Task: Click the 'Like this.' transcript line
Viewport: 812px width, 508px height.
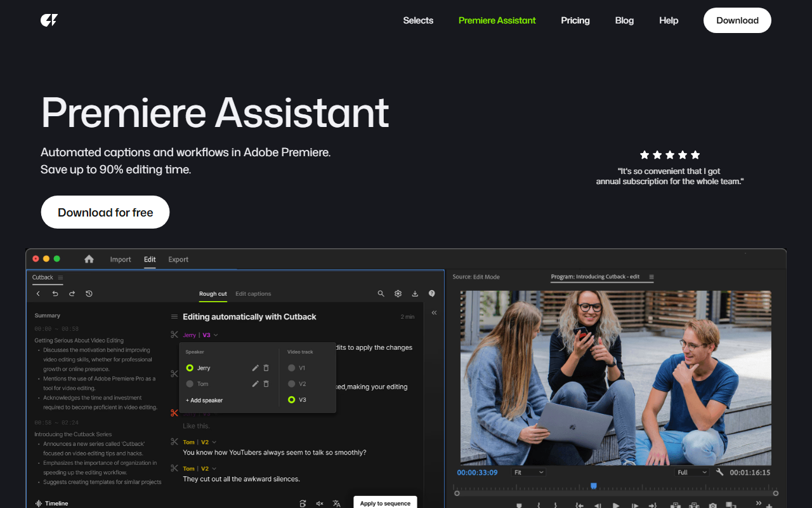Action: pyautogui.click(x=196, y=426)
